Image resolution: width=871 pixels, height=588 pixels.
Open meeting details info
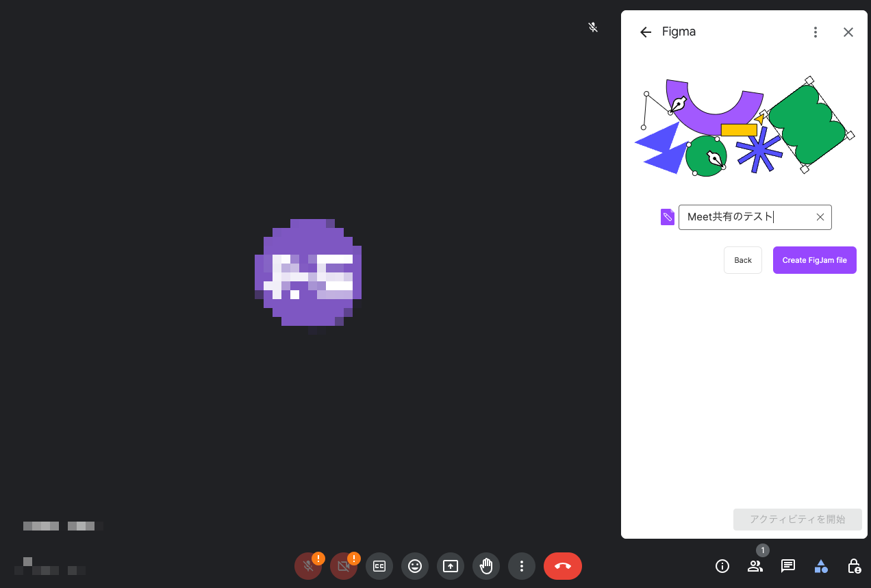pyautogui.click(x=722, y=566)
